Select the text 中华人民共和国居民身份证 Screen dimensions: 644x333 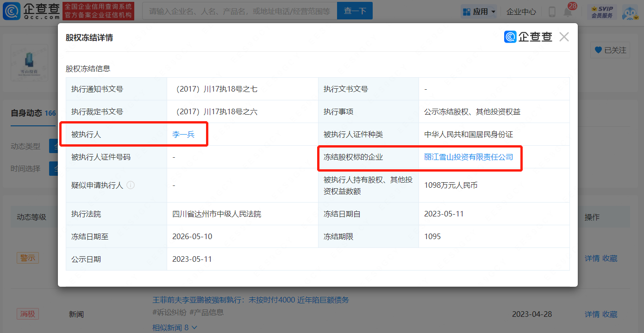pyautogui.click(x=469, y=135)
